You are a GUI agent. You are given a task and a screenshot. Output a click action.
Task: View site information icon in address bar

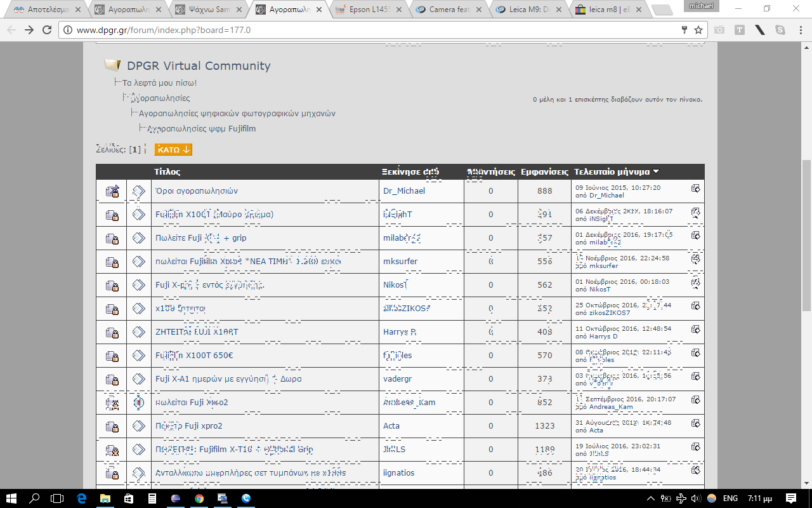point(68,30)
